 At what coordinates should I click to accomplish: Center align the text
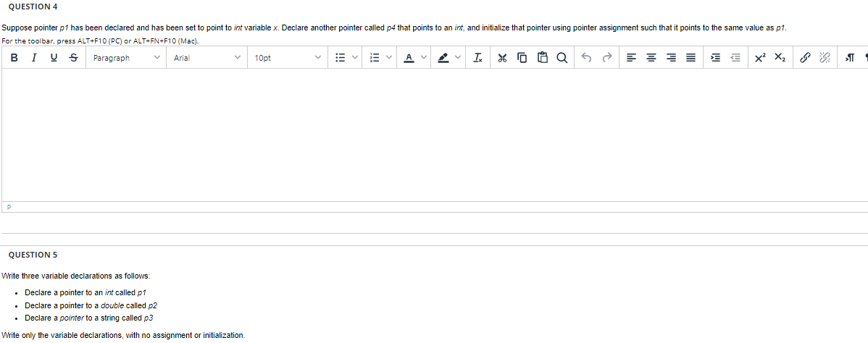pyautogui.click(x=651, y=58)
